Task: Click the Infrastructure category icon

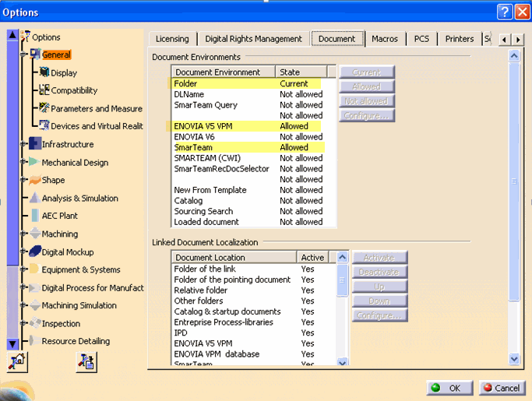Action: pyautogui.click(x=35, y=143)
